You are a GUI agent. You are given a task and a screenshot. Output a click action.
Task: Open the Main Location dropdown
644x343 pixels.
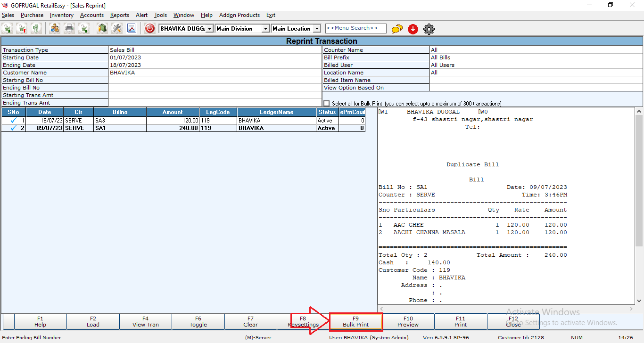pos(317,29)
